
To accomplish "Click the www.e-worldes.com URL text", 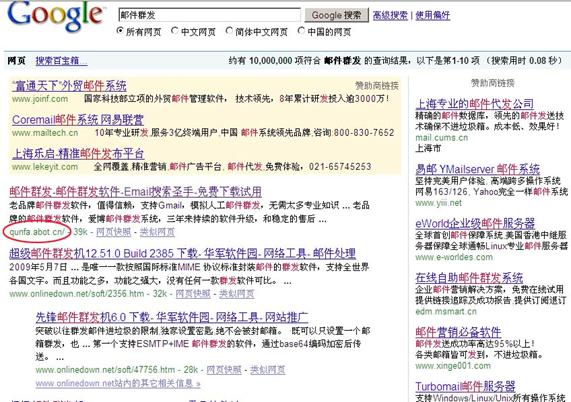I will coord(454,257).
